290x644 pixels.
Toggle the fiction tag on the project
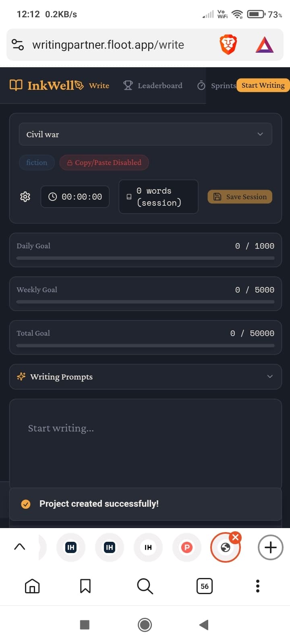(x=37, y=163)
